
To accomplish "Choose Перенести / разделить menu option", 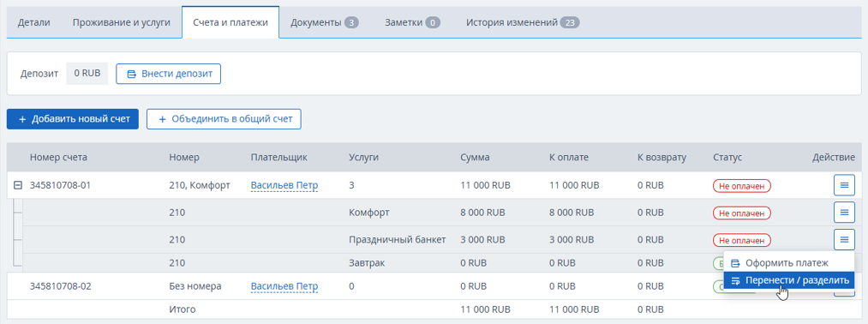I will (789, 280).
